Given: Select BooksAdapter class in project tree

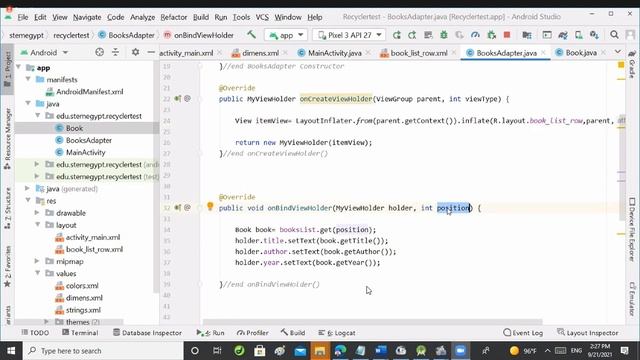Looking at the screenshot, I should click(x=89, y=140).
